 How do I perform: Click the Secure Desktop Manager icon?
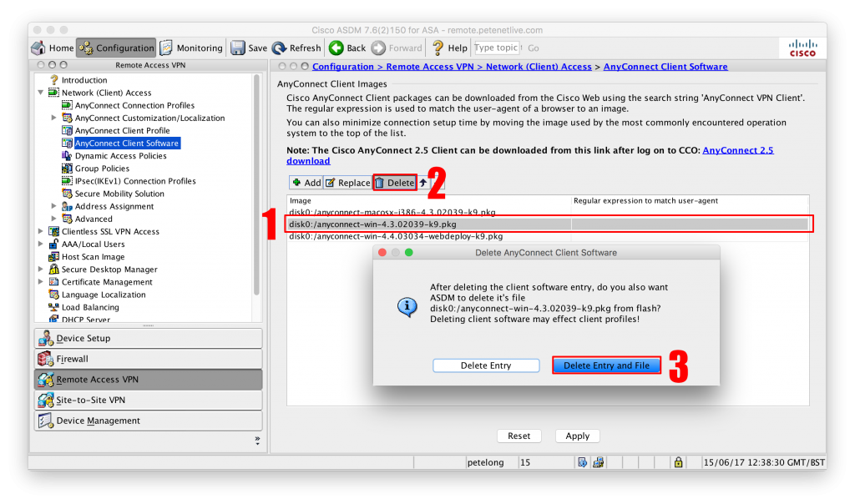click(x=53, y=270)
